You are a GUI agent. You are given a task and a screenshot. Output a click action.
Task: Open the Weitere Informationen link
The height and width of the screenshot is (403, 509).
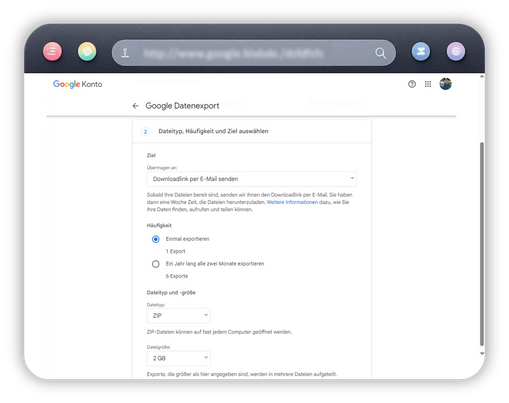[x=292, y=202]
